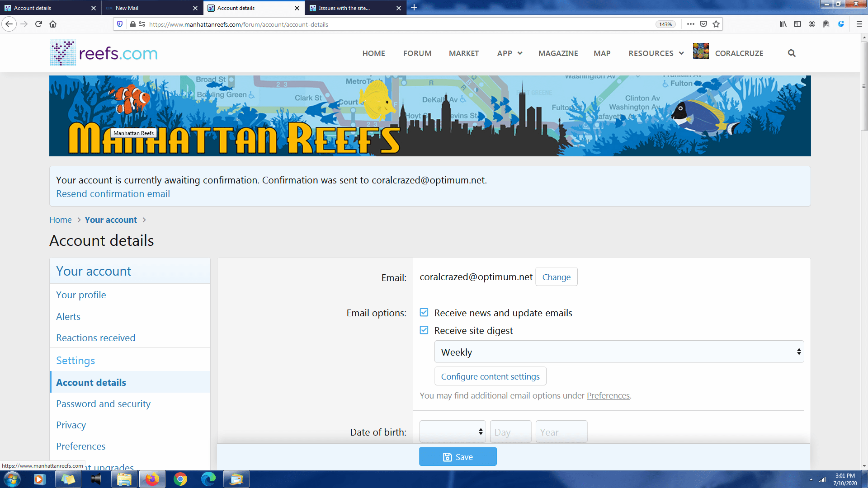868x488 pixels.
Task: Click the Firefox reload page icon
Action: [x=38, y=24]
